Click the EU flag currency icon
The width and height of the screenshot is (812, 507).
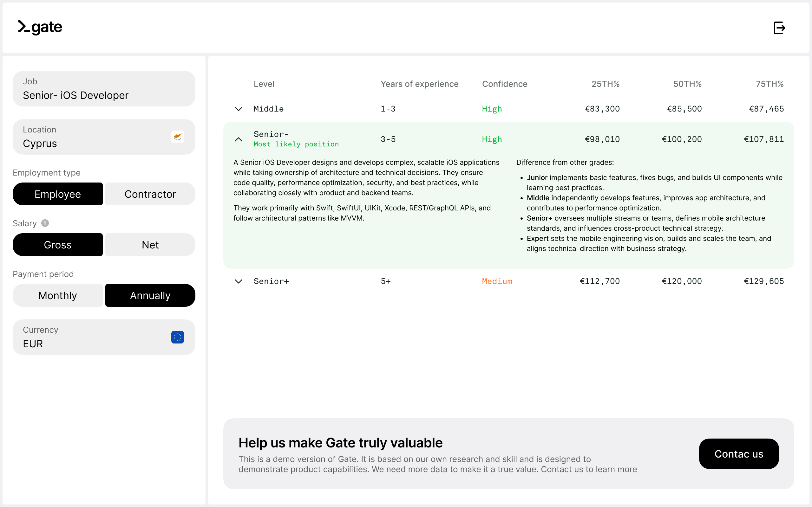pos(178,337)
